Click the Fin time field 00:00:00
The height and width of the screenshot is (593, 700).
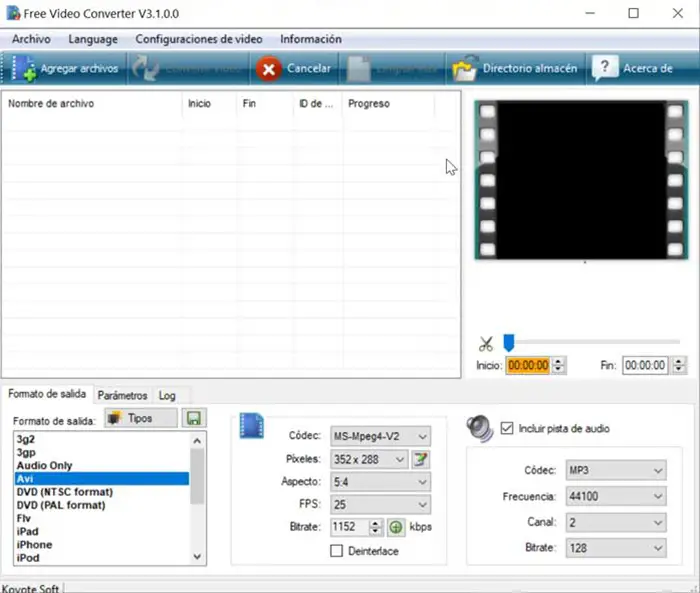[x=645, y=365]
